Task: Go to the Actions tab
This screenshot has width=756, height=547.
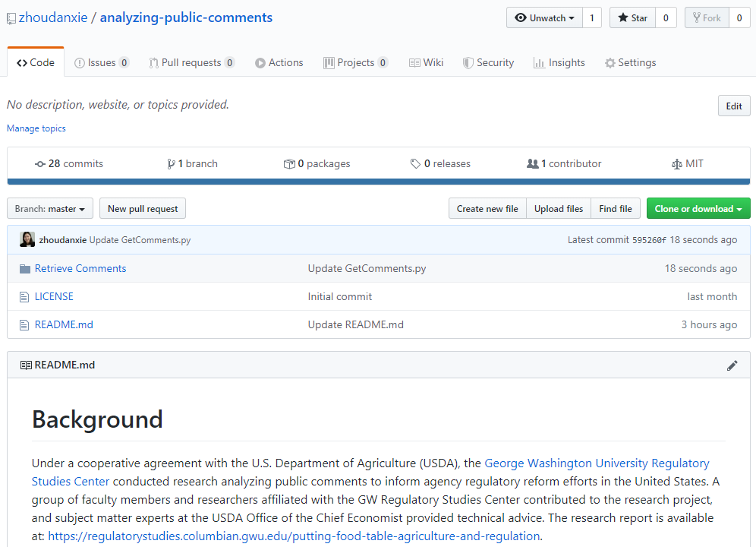Action: tap(279, 63)
